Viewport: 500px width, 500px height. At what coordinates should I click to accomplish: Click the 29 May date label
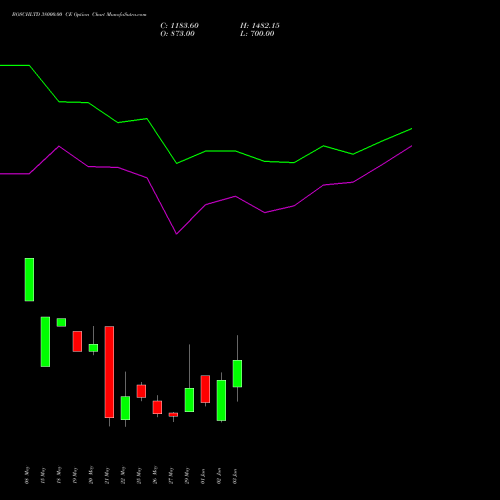(187, 475)
